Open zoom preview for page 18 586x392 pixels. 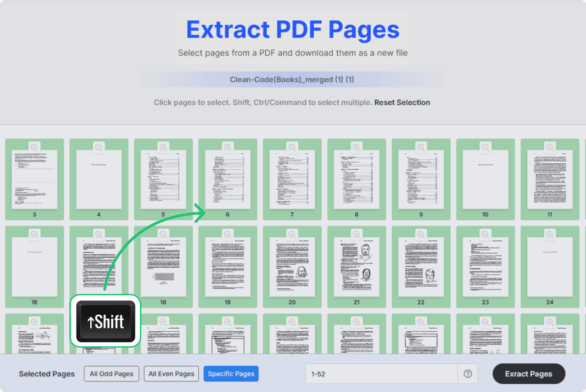(163, 234)
